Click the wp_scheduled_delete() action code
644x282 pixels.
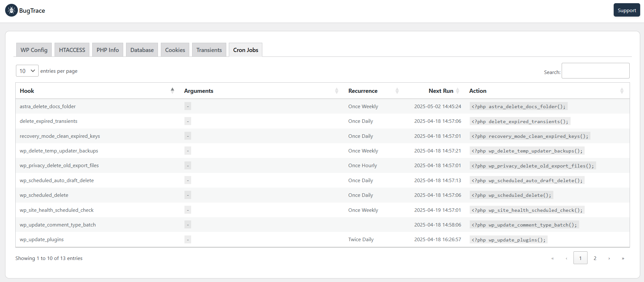pyautogui.click(x=512, y=195)
